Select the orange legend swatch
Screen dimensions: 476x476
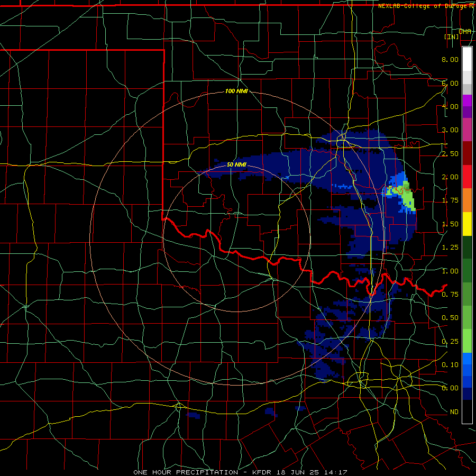click(x=467, y=200)
